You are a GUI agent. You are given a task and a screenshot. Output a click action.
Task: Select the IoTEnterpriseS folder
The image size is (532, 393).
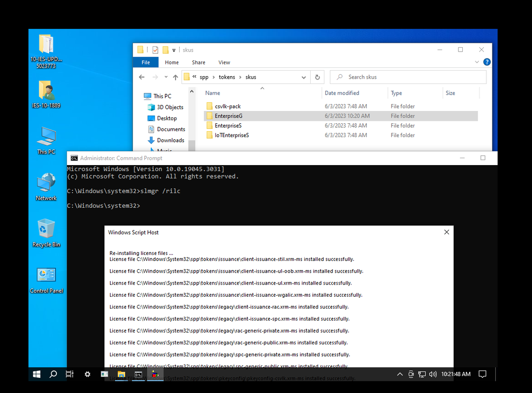coord(232,135)
